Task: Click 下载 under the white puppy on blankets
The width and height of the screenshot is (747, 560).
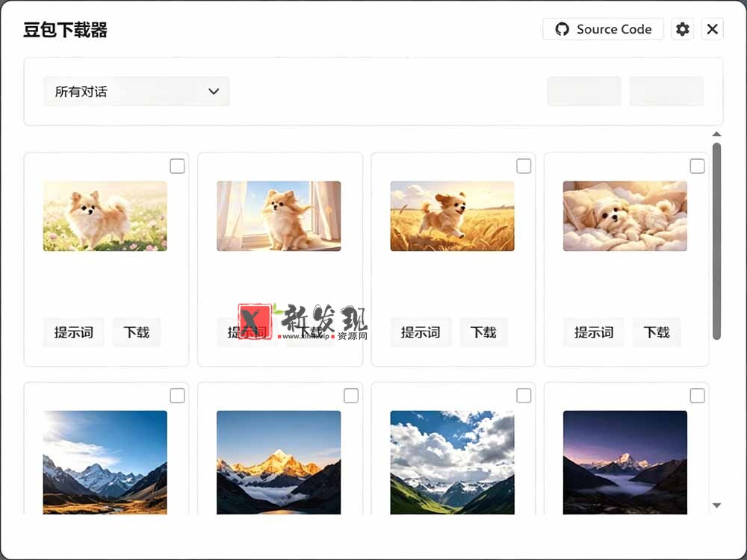Action: 657,332
